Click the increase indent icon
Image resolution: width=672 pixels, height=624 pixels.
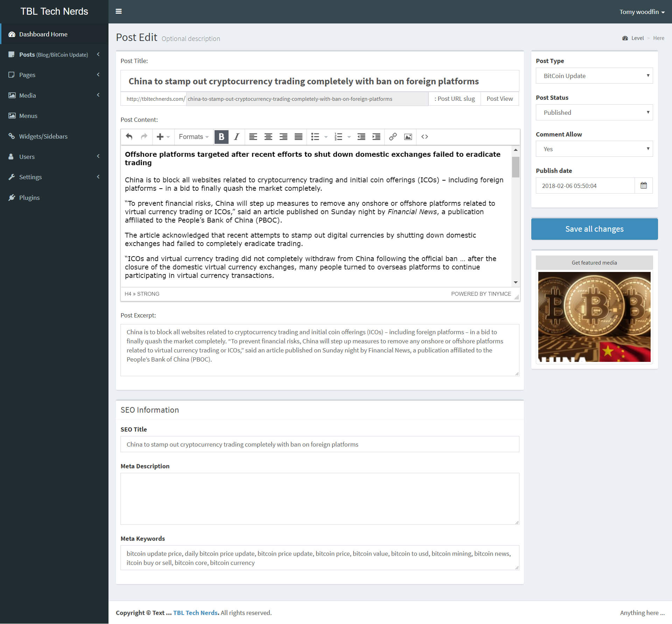click(x=376, y=137)
